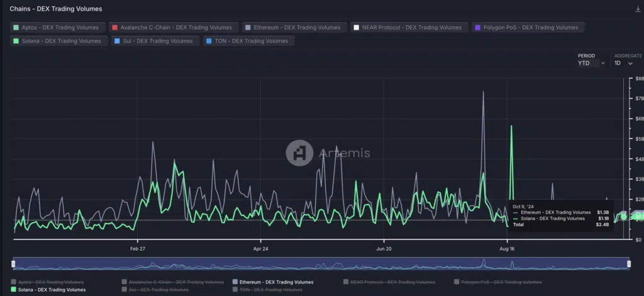Screen dimensions: 644x296
Task: Toggle Solana series in bottom legend
Action: [x=48, y=290]
